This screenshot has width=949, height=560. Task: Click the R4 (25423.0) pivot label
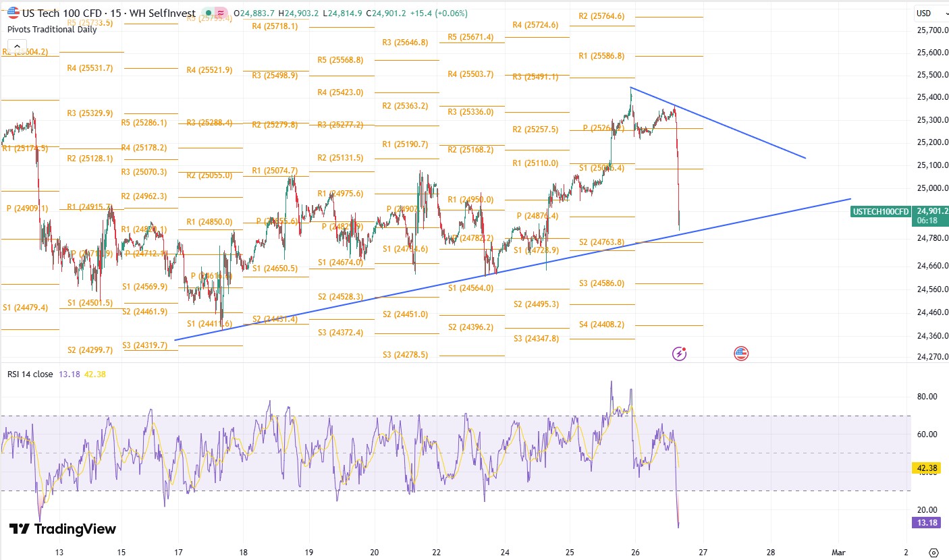pos(340,92)
